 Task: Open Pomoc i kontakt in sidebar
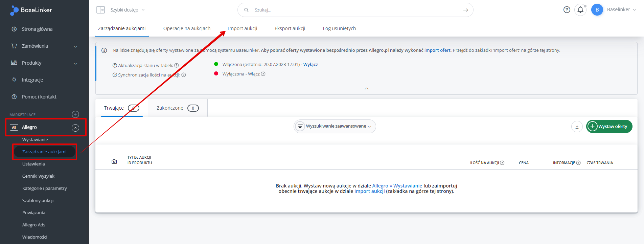click(x=39, y=97)
